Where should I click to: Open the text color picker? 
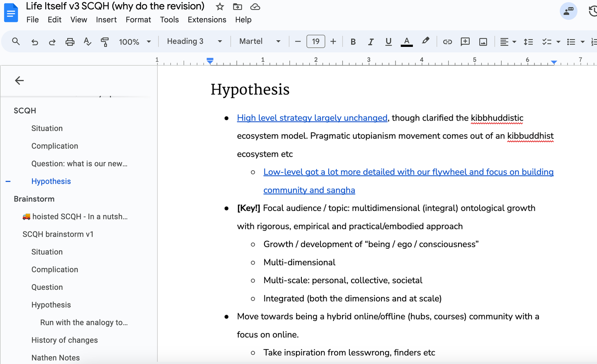point(407,41)
